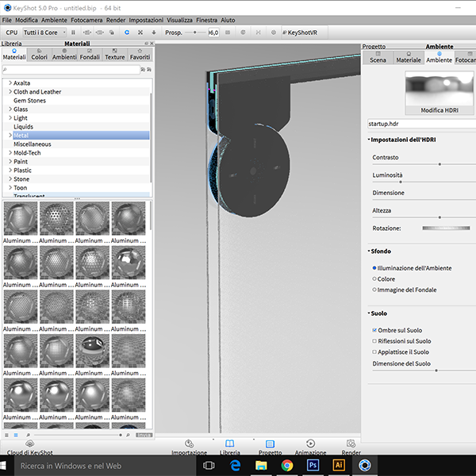
Task: Click zoom-out magnifier below thumbnails
Action: click(x=28, y=435)
